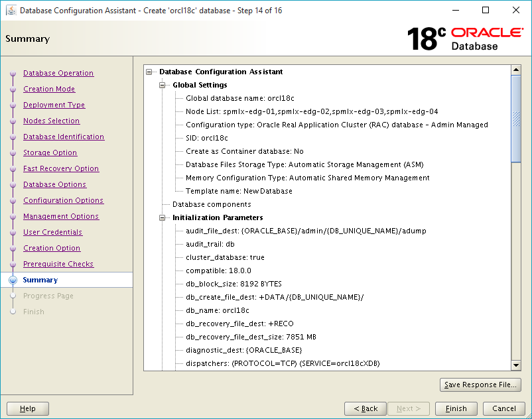Image resolution: width=532 pixels, height=419 pixels.
Task: Click the Java application icon in title bar
Action: coord(11,11)
